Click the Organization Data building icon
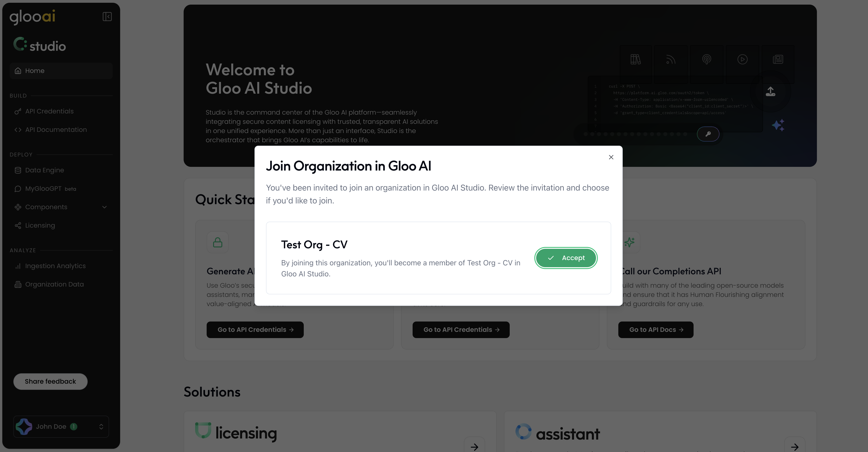 18,284
